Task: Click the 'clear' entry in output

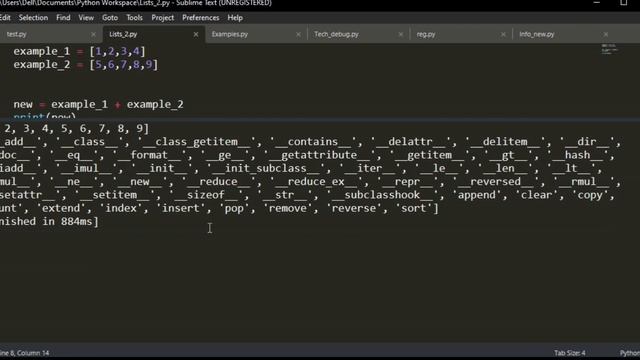Action: click(x=536, y=195)
